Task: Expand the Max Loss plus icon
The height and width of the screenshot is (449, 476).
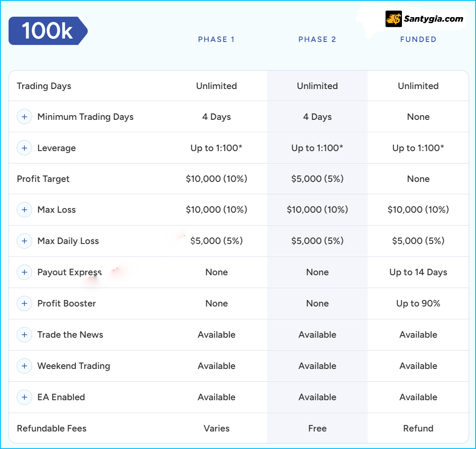Action: coord(24,210)
